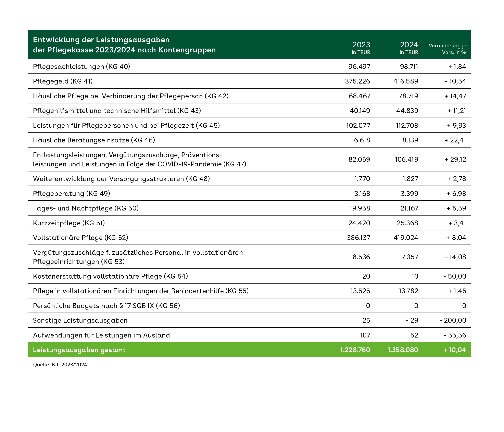The width and height of the screenshot is (504, 432).
Task: Click the total value 1.358.080
Action: pos(403,350)
